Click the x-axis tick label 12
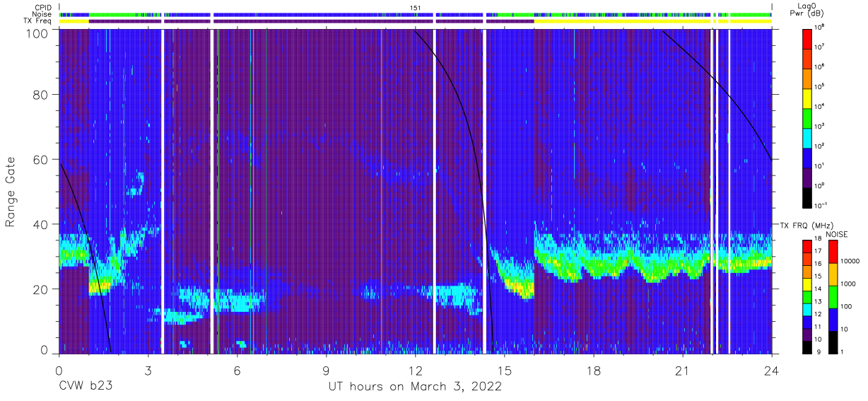 (415, 370)
